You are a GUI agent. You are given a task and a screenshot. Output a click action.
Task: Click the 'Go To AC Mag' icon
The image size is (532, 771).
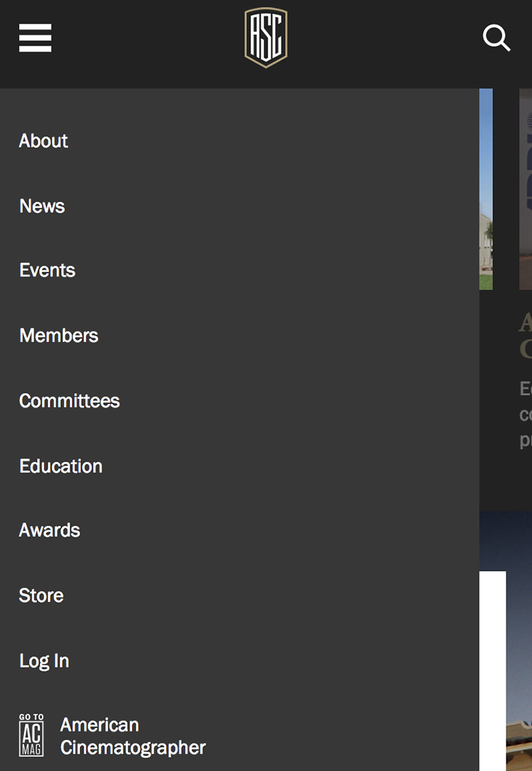point(31,736)
